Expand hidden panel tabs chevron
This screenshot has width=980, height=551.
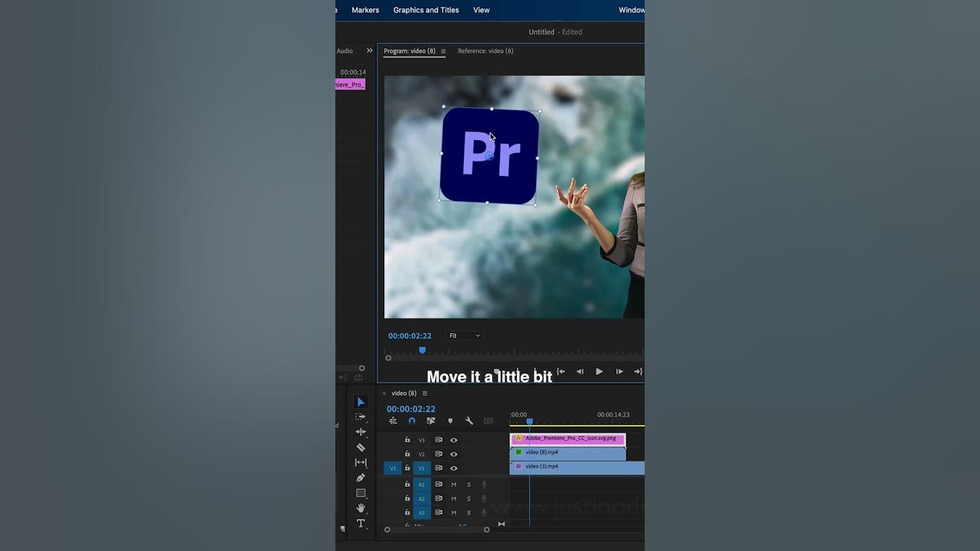pyautogui.click(x=370, y=51)
